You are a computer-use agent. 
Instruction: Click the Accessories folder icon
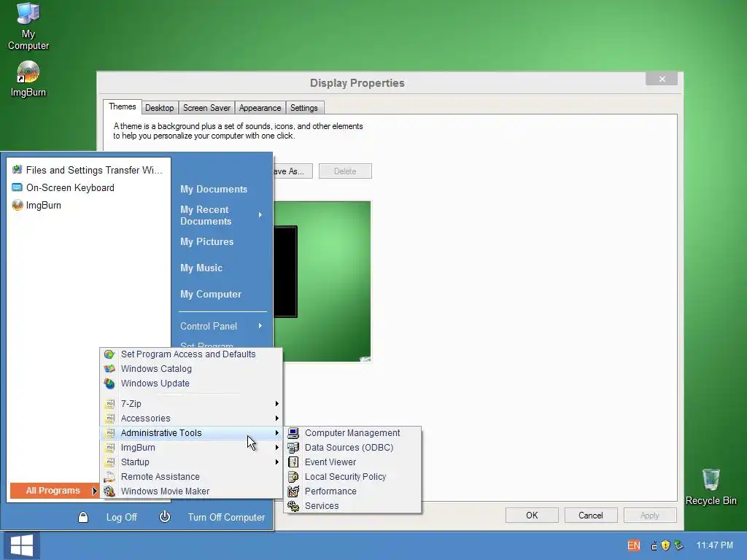point(110,418)
